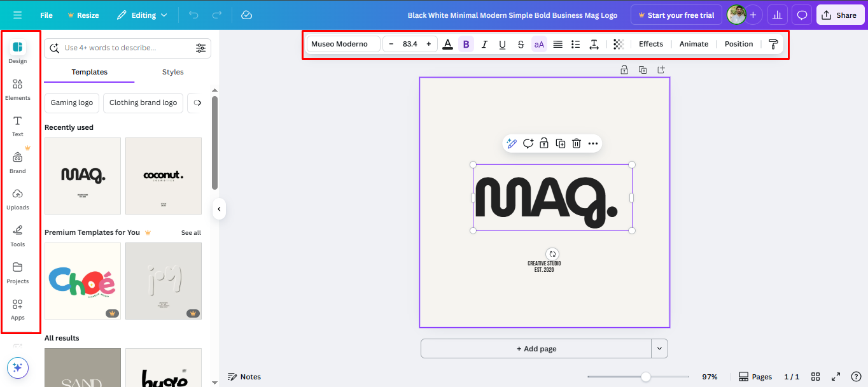Click the duplicate icon above the canvas
The image size is (868, 387).
pyautogui.click(x=643, y=69)
